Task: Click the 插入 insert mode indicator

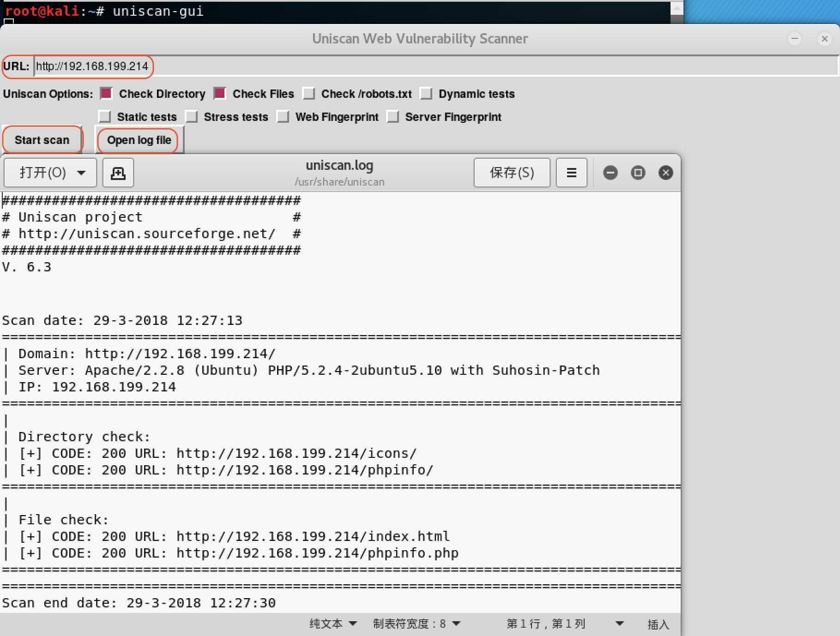Action: (x=658, y=624)
